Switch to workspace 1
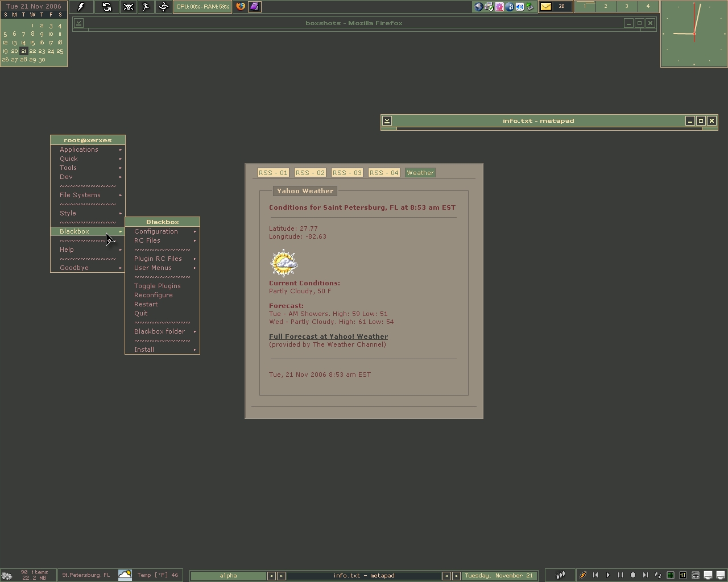 (585, 6)
